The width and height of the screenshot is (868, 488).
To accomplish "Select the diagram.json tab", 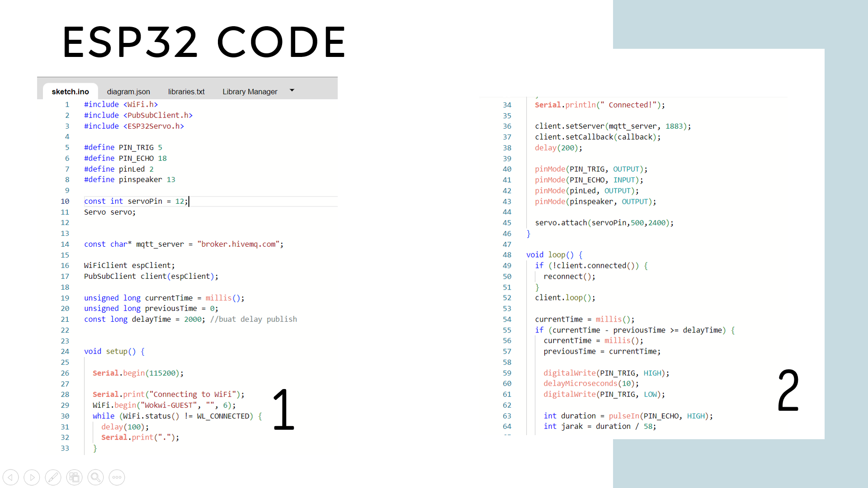I will tap(127, 91).
